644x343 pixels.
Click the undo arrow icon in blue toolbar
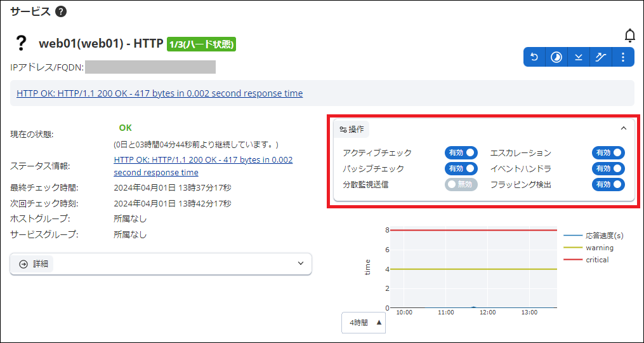pos(534,57)
